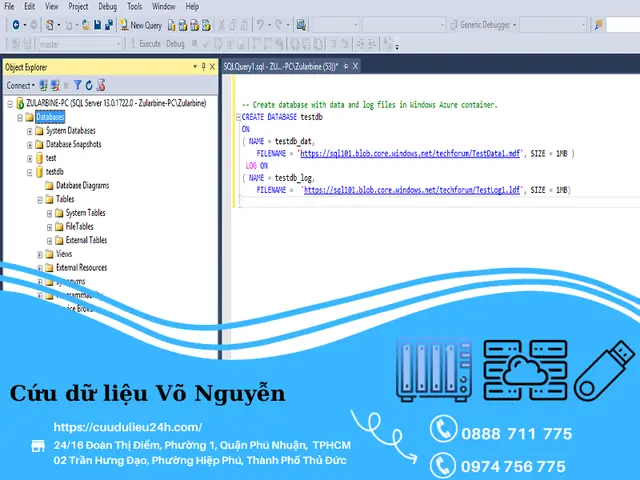
Task: Click the Debug button
Action: (x=175, y=44)
